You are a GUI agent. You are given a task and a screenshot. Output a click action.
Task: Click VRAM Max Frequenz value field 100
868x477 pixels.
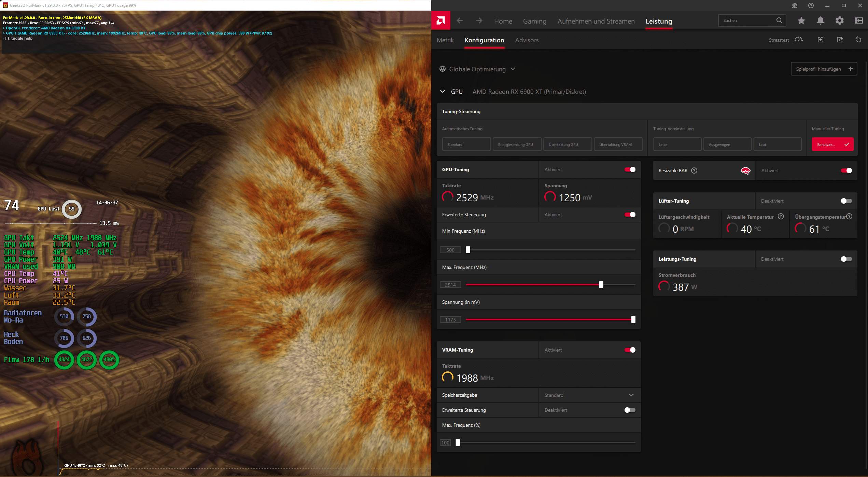[445, 442]
